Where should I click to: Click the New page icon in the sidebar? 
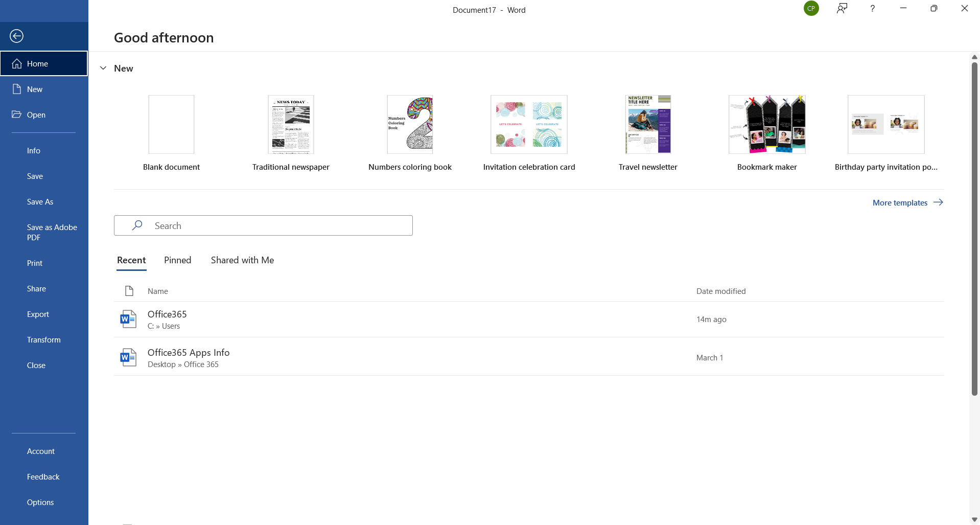tap(17, 89)
